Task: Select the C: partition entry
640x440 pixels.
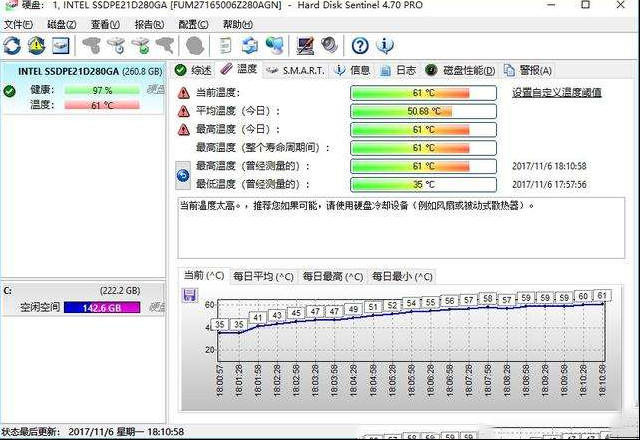Action: click(x=83, y=299)
